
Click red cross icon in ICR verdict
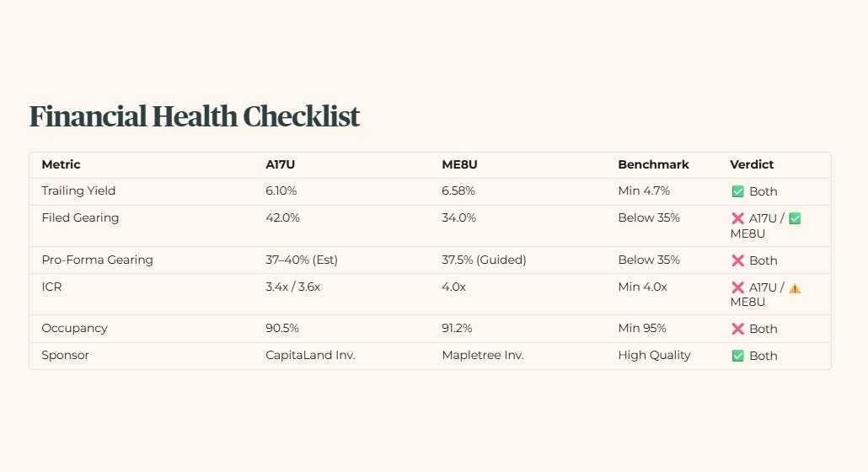pos(737,287)
